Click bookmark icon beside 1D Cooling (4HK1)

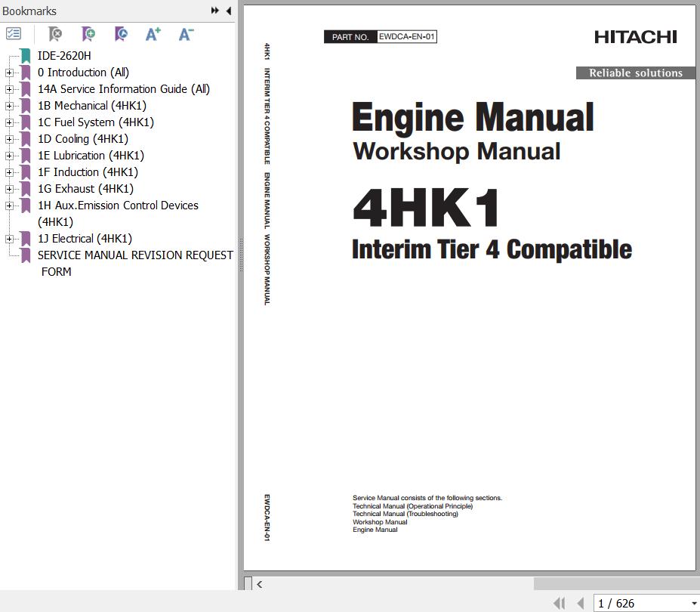click(26, 139)
